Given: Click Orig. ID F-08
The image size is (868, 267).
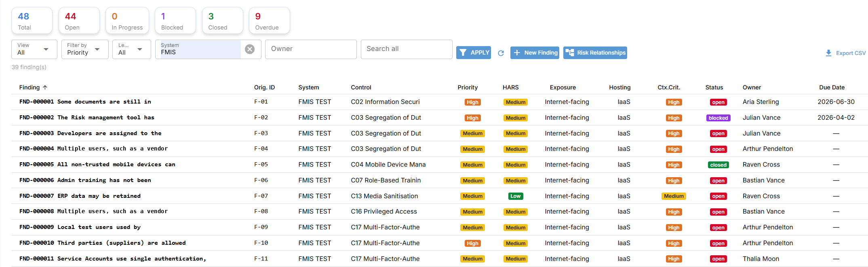Looking at the screenshot, I should (261, 212).
